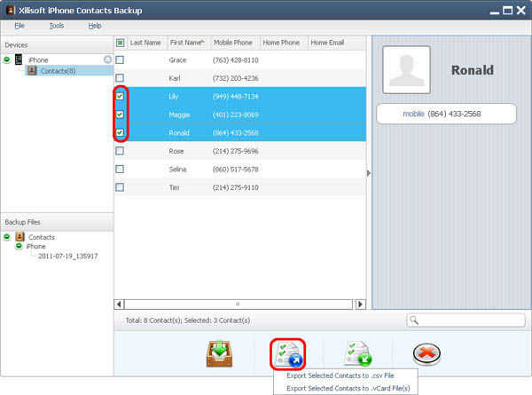
Task: Click the horizontal scrollbar thumb
Action: point(239,304)
